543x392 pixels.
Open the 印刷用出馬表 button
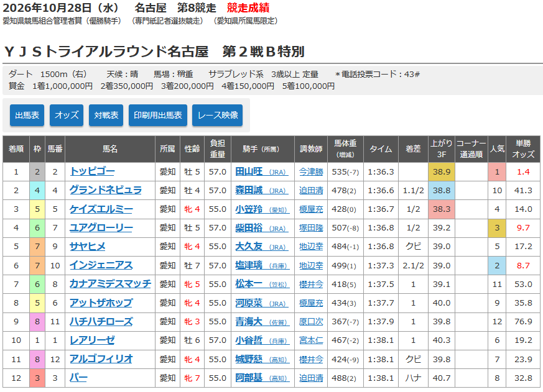[x=158, y=115]
